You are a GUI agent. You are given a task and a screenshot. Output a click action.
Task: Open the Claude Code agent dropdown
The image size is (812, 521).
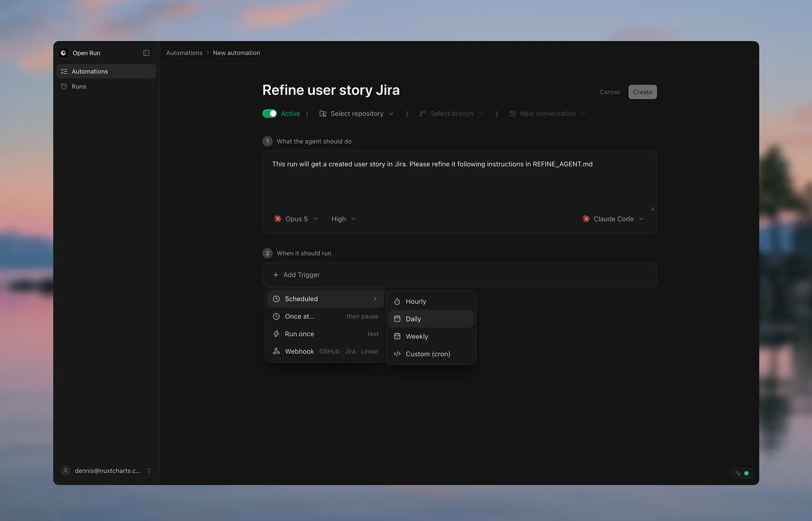click(613, 219)
